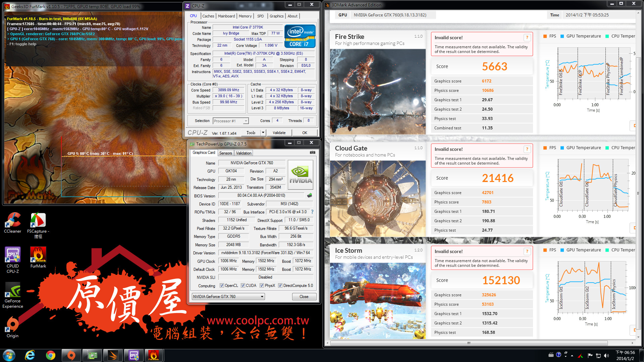Switch to GPU-Z taskbar button

click(x=92, y=355)
